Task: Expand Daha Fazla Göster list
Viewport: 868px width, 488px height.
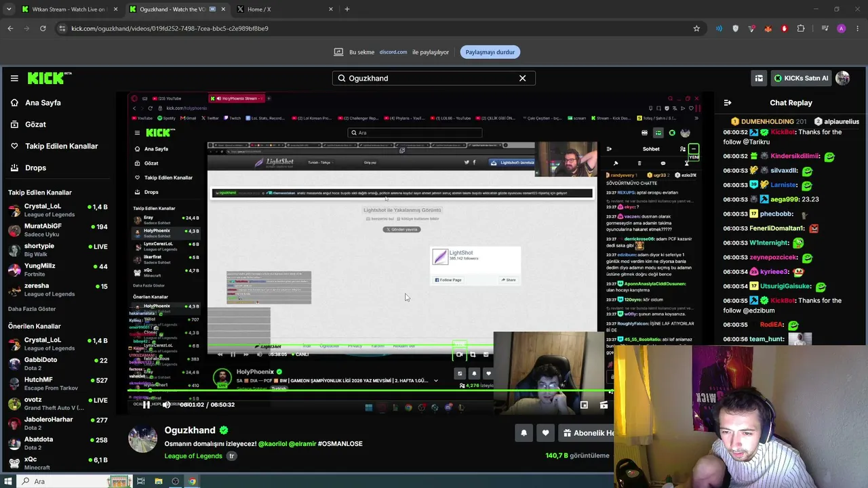Action: [x=32, y=309]
